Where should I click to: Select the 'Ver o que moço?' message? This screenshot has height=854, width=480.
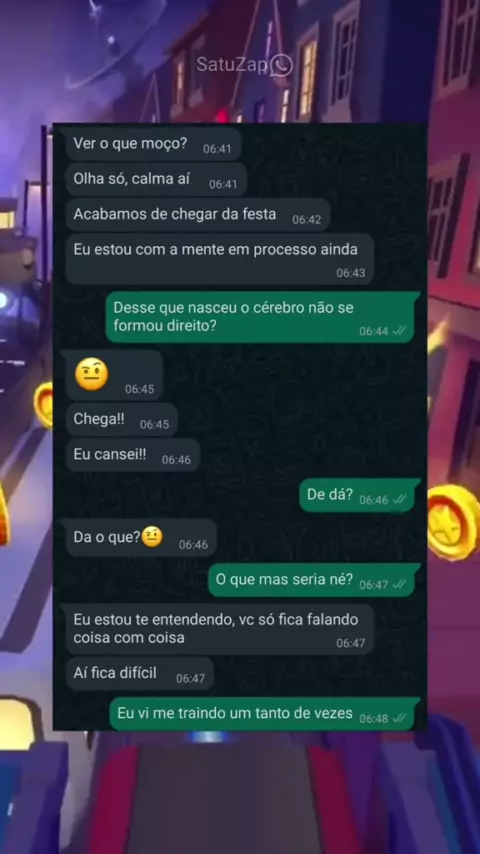(x=154, y=144)
